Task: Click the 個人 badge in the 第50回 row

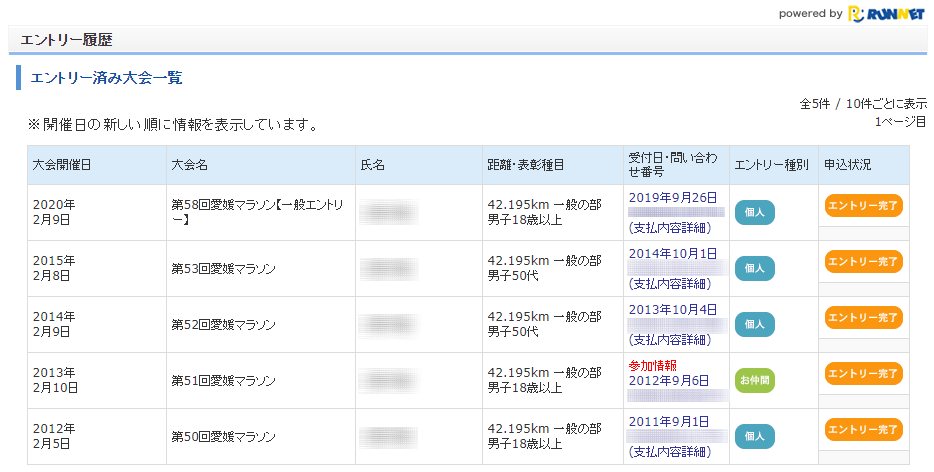Action: tap(755, 436)
